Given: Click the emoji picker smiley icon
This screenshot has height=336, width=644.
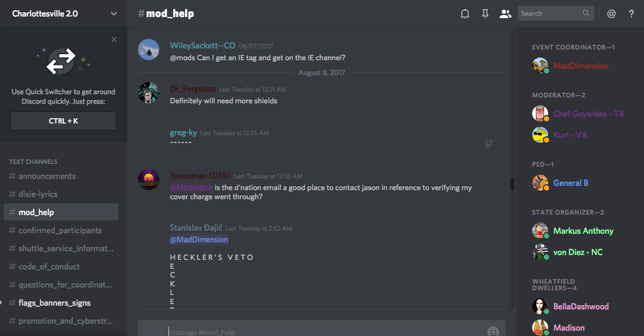Looking at the screenshot, I should (493, 331).
